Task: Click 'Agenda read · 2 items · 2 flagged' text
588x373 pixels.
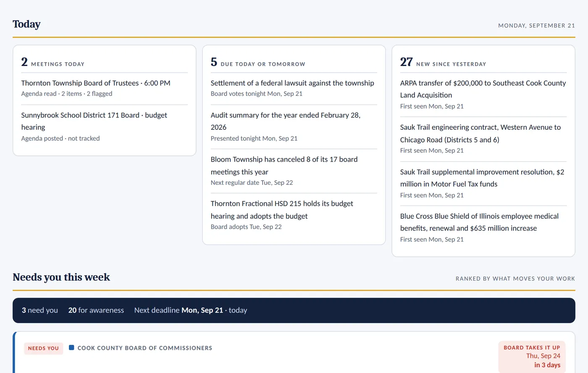Action: pos(67,94)
